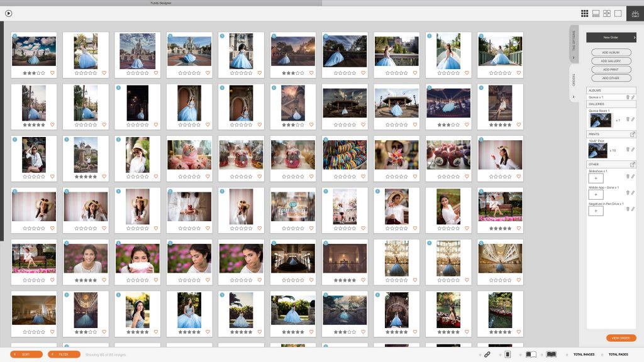Viewport: 644px width, 362px height.
Task: Start the slideshow play button in top-left
Action: 9,14
